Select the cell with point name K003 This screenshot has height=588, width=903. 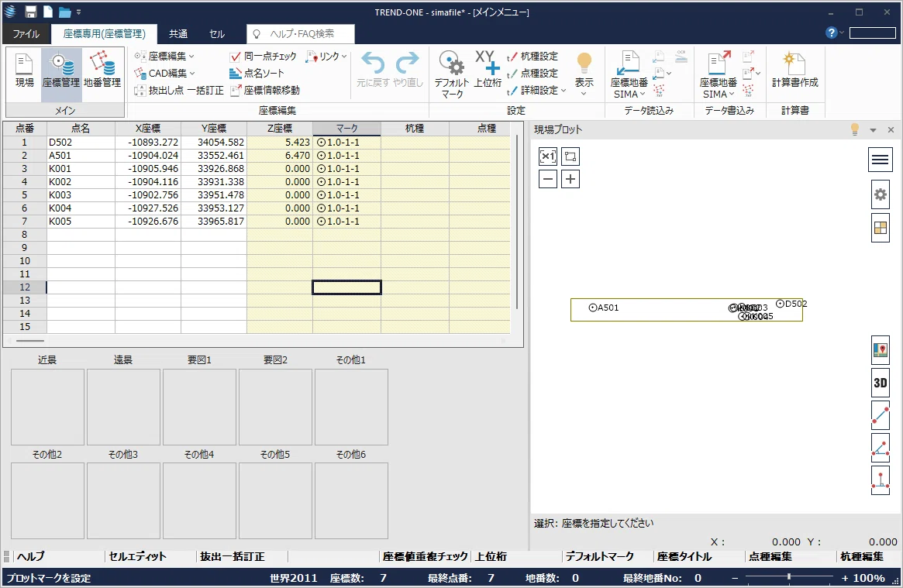[x=81, y=195]
